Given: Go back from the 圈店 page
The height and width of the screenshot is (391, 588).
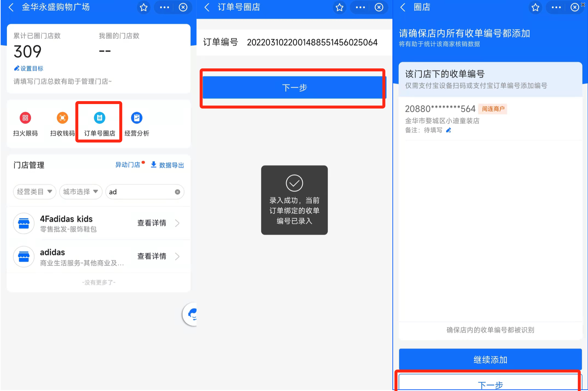Looking at the screenshot, I should coord(403,8).
